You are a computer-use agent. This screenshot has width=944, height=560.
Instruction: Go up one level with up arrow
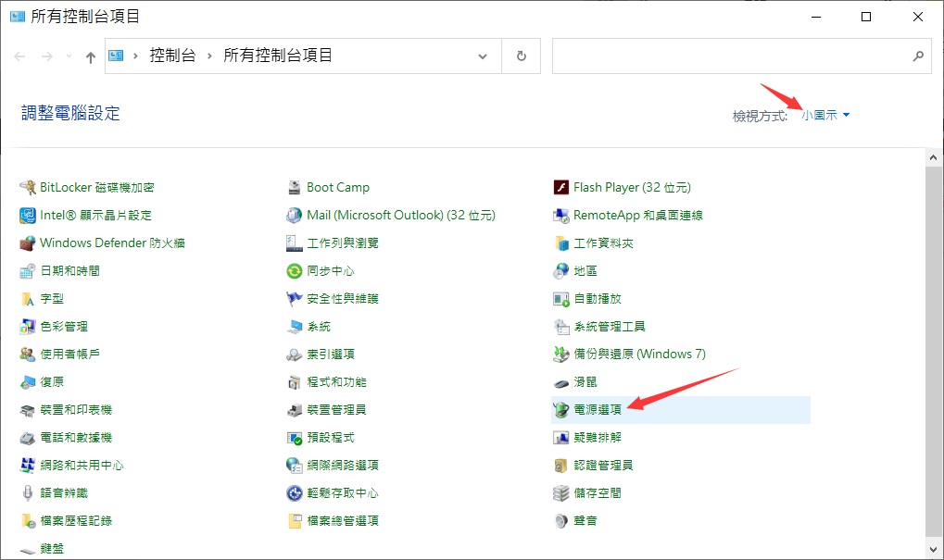(x=90, y=57)
